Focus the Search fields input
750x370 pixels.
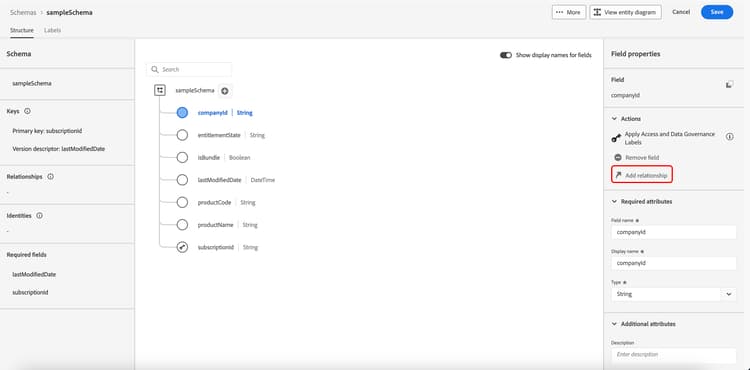click(189, 69)
